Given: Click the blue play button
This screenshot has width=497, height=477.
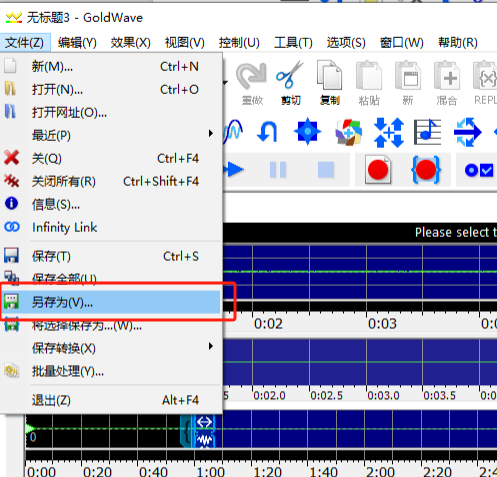Looking at the screenshot, I should point(235,170).
